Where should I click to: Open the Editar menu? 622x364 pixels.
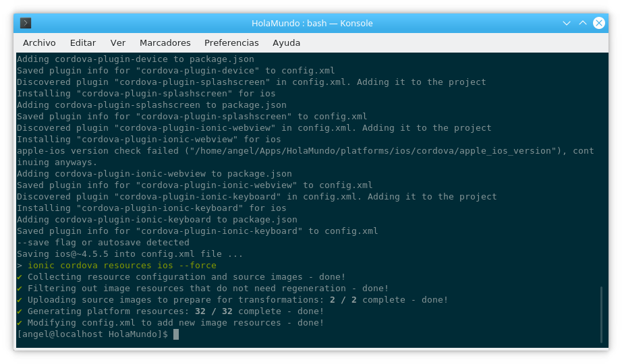[x=83, y=42]
